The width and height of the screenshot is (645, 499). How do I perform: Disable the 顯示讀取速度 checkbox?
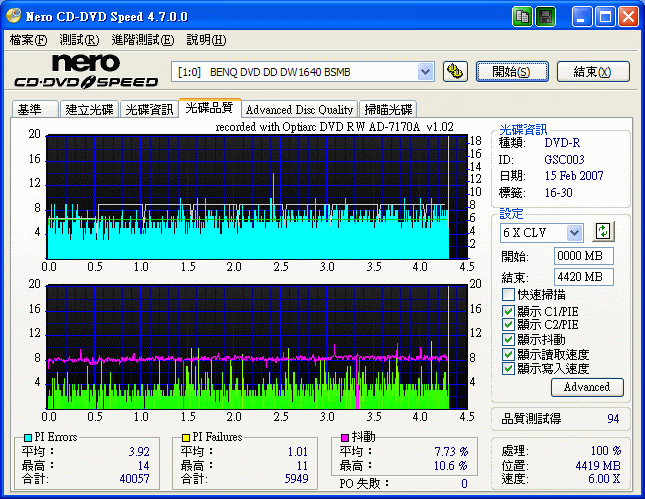coord(508,354)
